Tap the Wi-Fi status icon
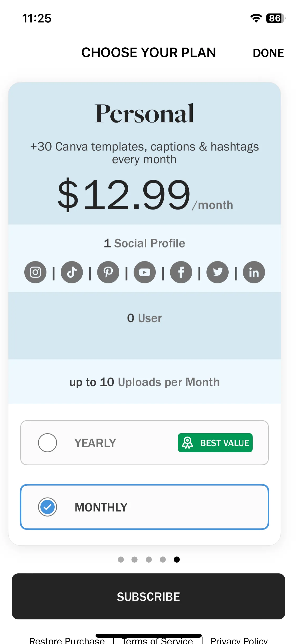 (256, 18)
